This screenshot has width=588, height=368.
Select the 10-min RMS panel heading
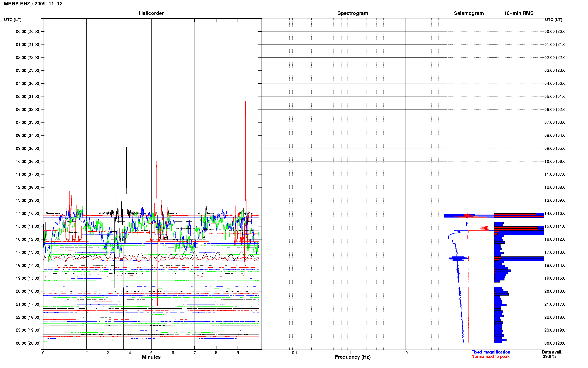[x=519, y=13]
